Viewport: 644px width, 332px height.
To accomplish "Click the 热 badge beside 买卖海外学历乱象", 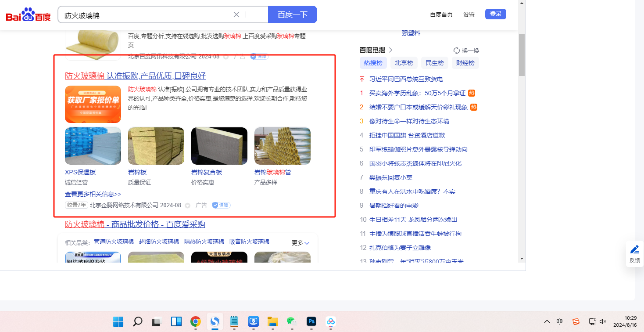I will [472, 93].
